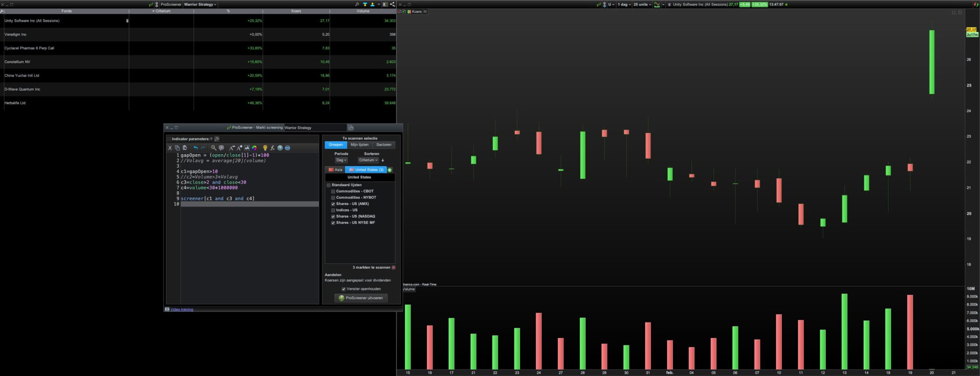The height and width of the screenshot is (376, 980).
Task: Undo the last code edit
Action: [x=195, y=148]
